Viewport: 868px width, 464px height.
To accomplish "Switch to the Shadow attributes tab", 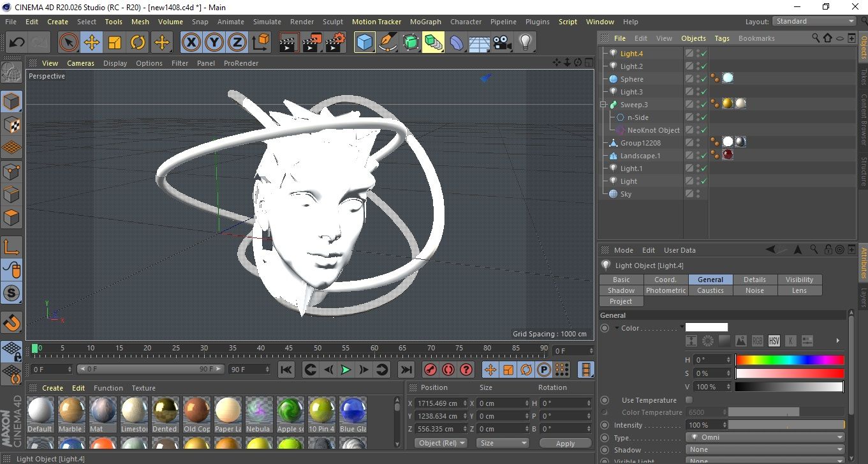I will click(x=621, y=290).
